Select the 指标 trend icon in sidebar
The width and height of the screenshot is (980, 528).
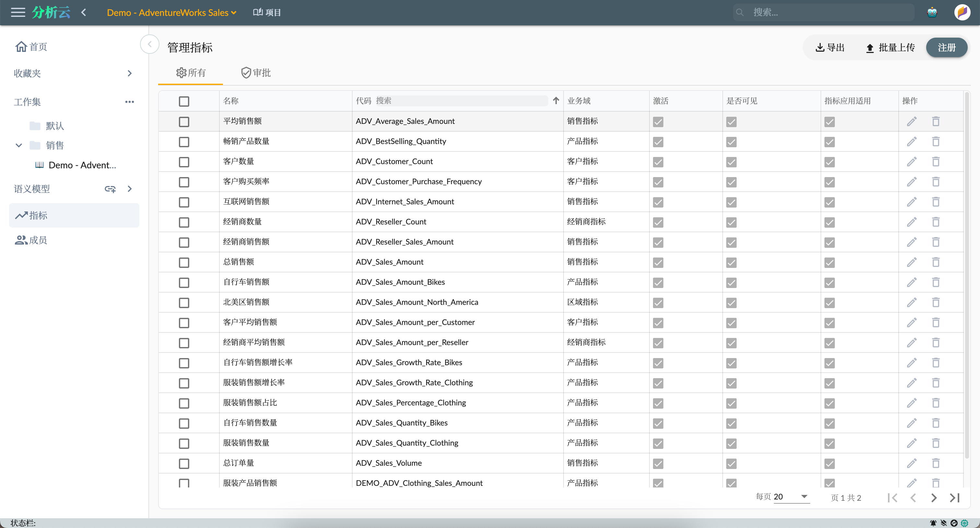click(x=22, y=215)
